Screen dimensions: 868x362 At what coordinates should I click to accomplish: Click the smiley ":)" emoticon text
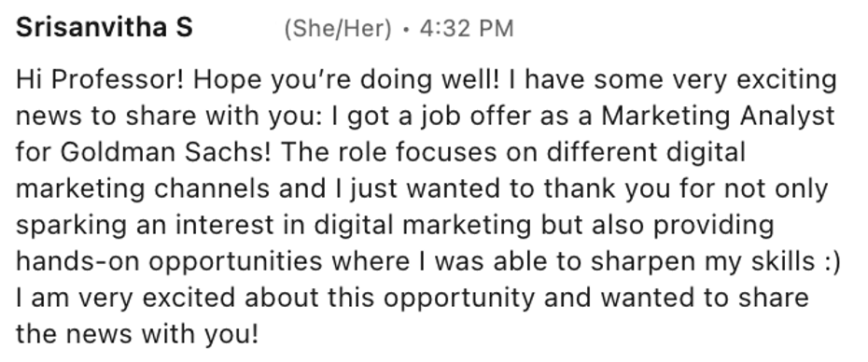832,263
